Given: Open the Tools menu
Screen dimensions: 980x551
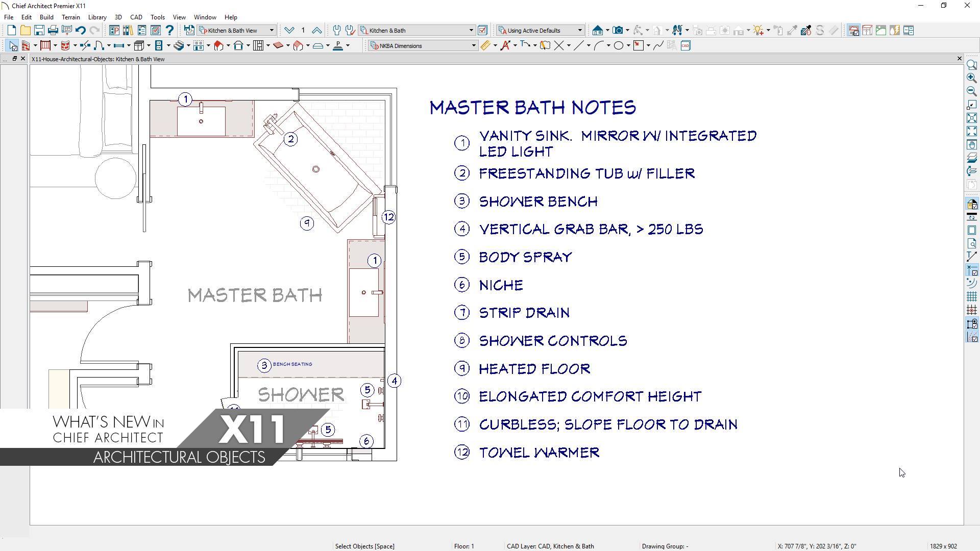Looking at the screenshot, I should tap(158, 17).
